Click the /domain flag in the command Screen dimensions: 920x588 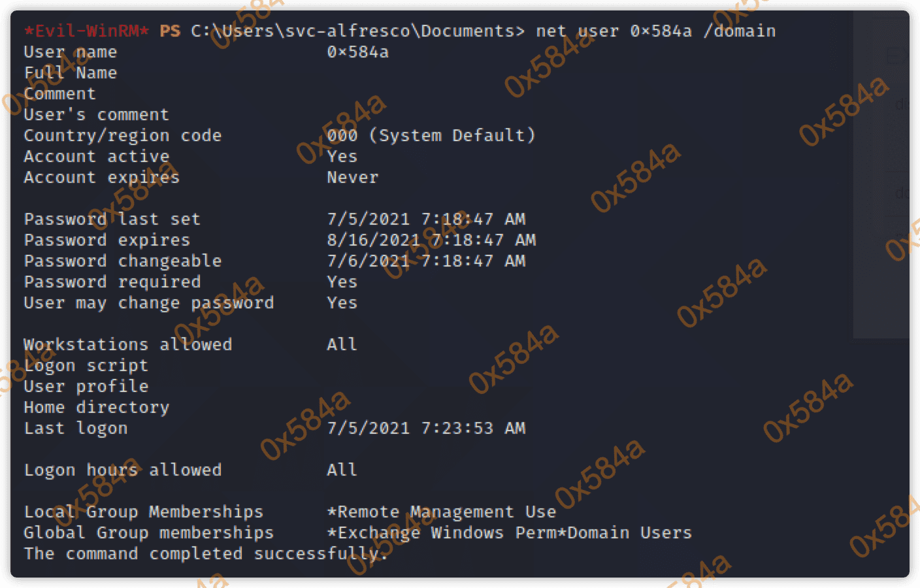click(739, 31)
